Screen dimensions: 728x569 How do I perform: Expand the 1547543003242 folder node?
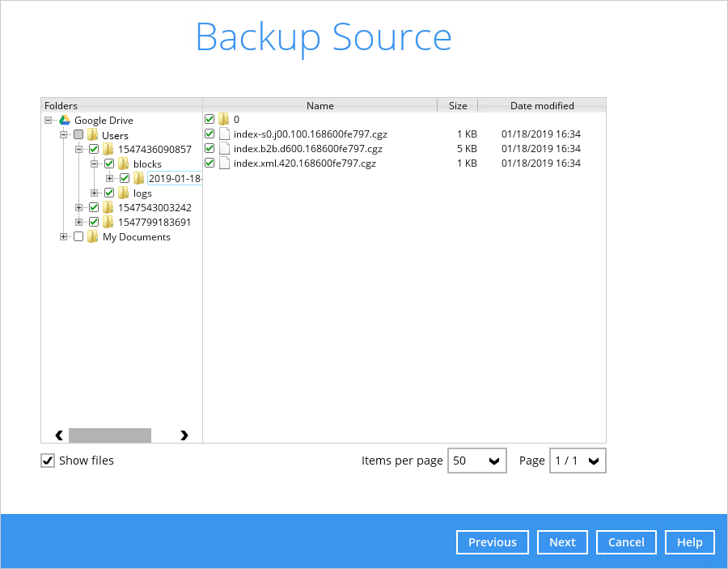(79, 208)
